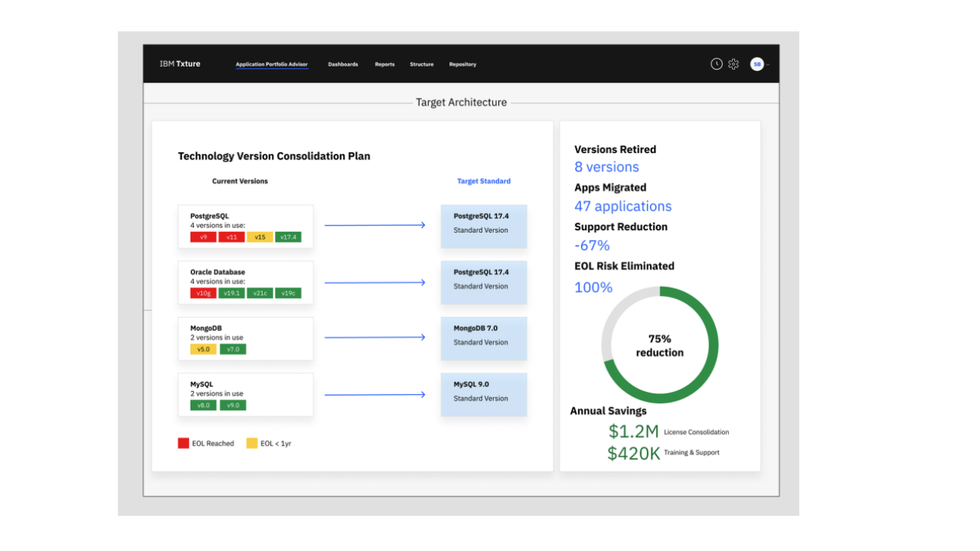Select PostgreSQL v9 version tag

coord(203,237)
